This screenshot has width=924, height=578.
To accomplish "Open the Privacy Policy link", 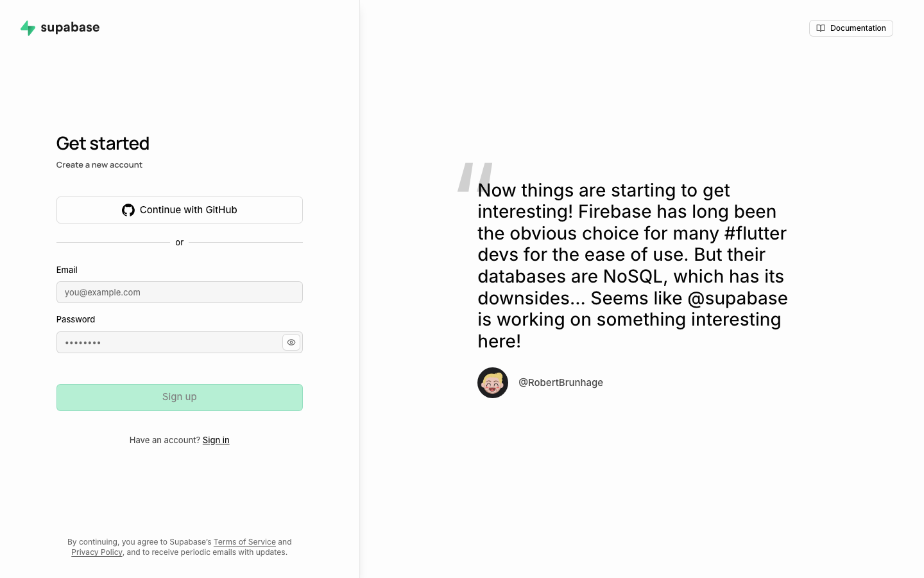I will tap(97, 552).
